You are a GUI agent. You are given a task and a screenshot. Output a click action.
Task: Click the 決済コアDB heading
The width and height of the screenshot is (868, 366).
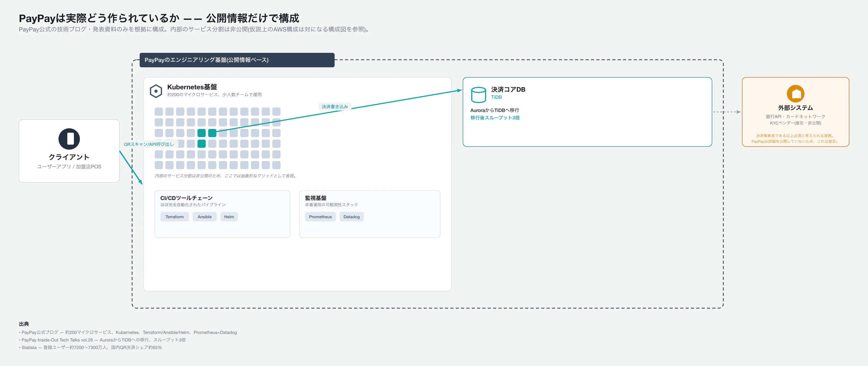(508, 89)
